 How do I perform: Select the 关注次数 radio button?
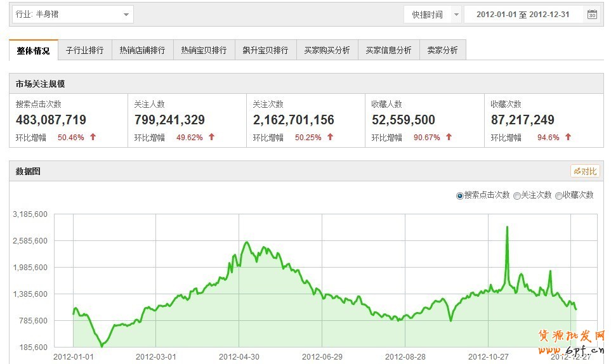(x=517, y=196)
